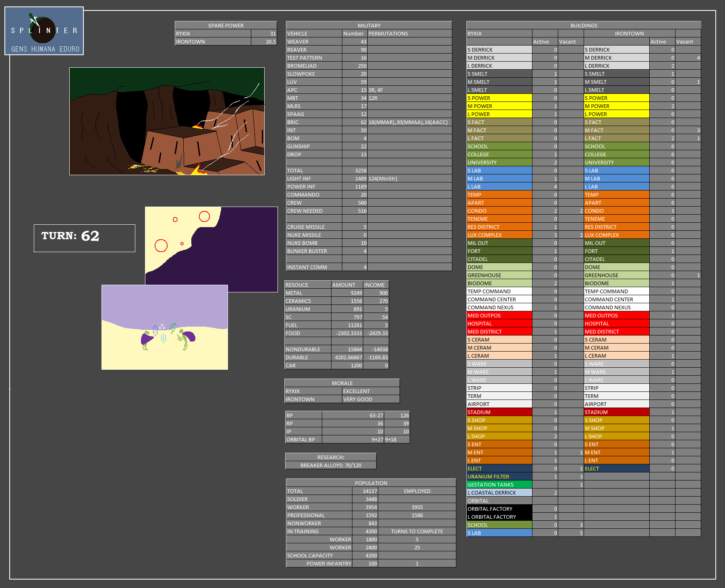Select the URANIUM FILTER cell
The width and height of the screenshot is (725, 588).
(x=499, y=476)
